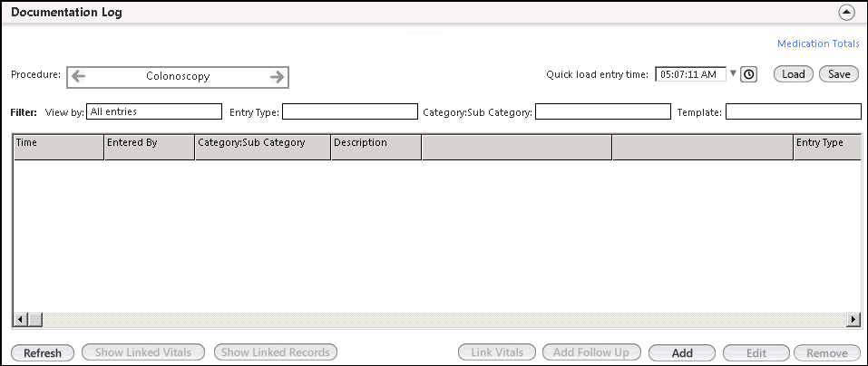This screenshot has height=366, width=868.
Task: Click the Refresh button
Action: click(42, 352)
